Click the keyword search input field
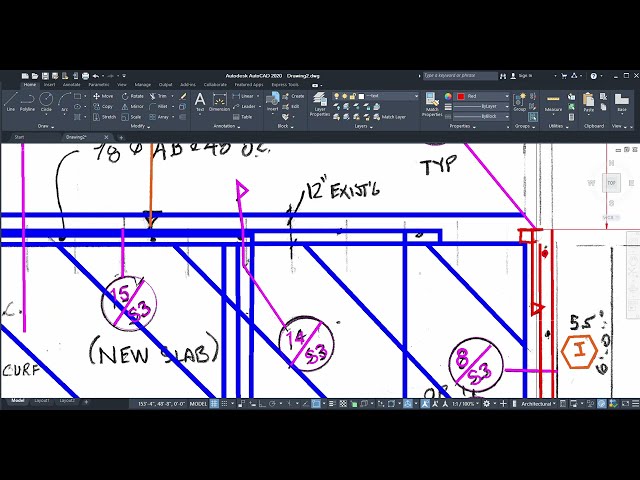This screenshot has height=480, width=640. 460,76
